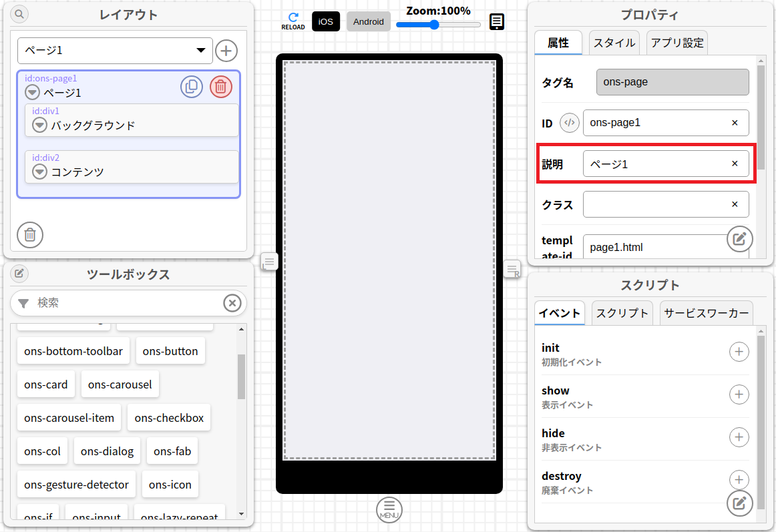Click the search icon in レイアウト panel
The width and height of the screenshot is (776, 532).
pos(19,14)
